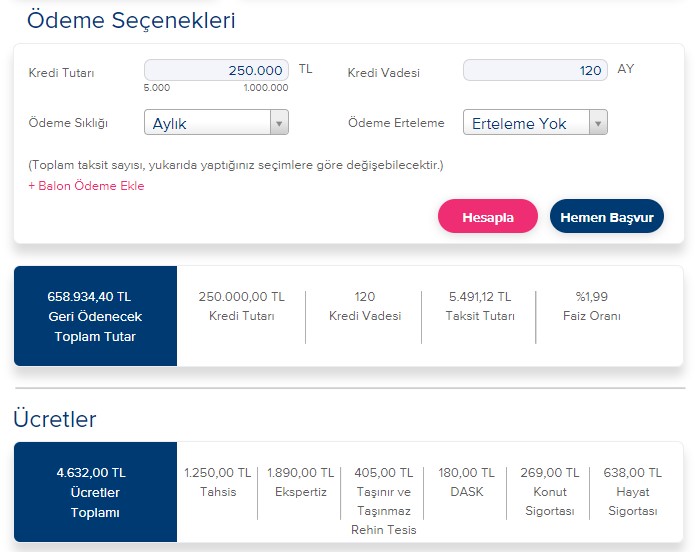The width and height of the screenshot is (696, 552).
Task: Open the Ödeme Sıklığı dropdown arrow
Action: [x=279, y=122]
